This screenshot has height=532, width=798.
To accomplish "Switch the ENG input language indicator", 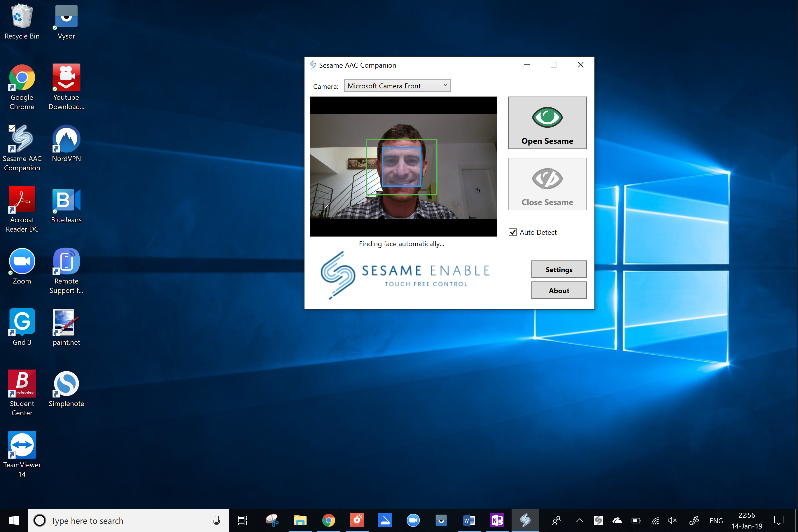I will coord(716,520).
